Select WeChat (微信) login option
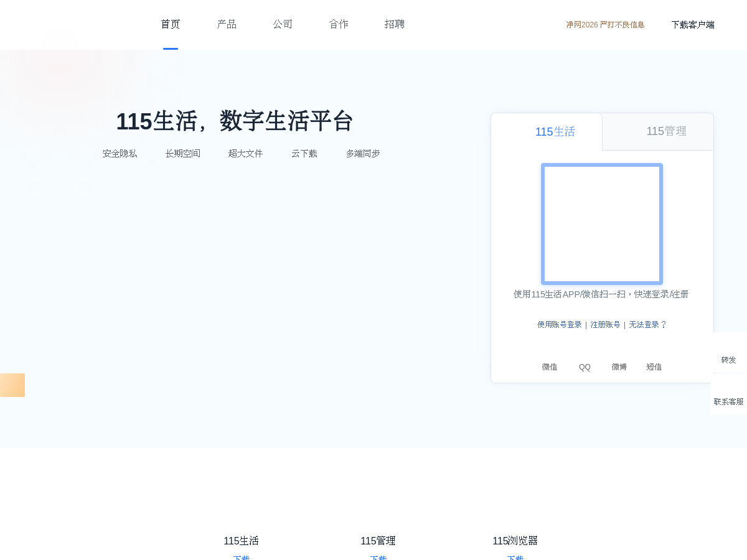Image resolution: width=747 pixels, height=560 pixels. (550, 366)
